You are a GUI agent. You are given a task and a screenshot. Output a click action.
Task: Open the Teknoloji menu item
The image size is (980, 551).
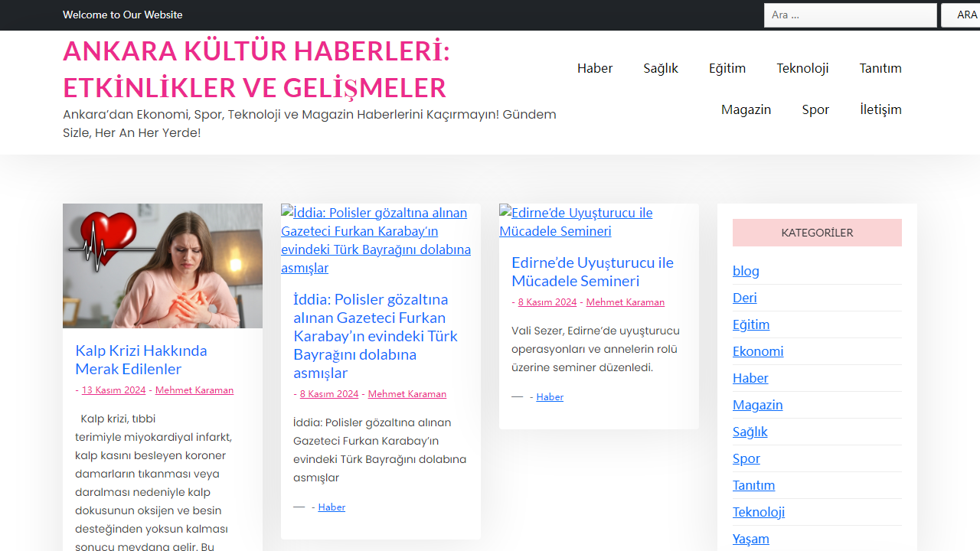[802, 68]
